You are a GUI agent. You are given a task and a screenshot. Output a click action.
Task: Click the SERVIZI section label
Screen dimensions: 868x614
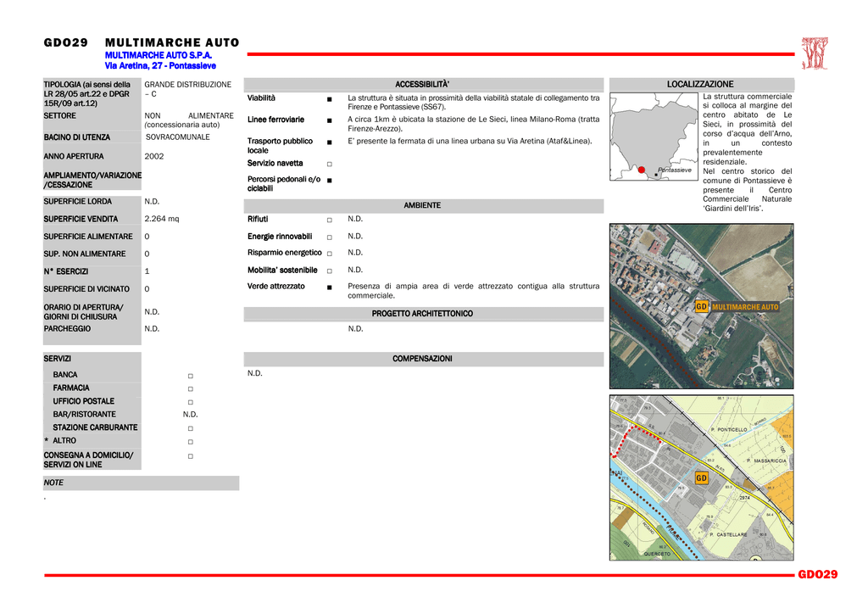pos(57,359)
